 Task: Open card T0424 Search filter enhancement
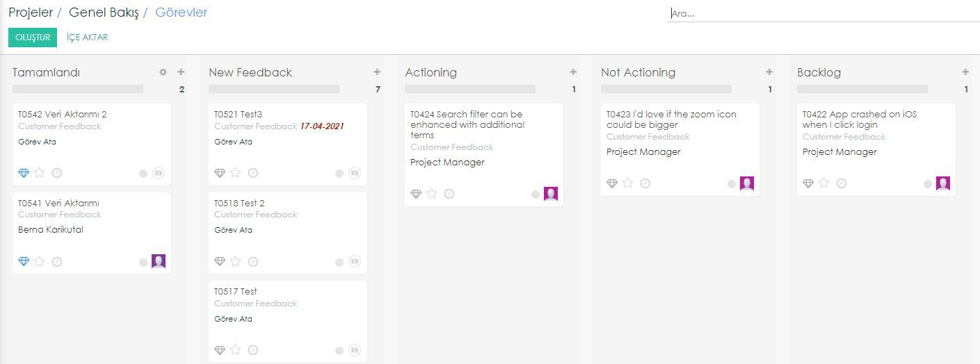484,155
